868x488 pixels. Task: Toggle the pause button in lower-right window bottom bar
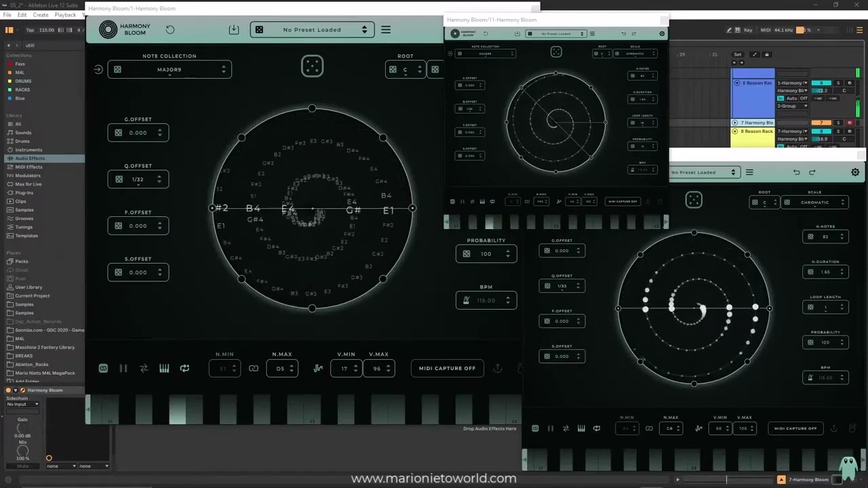click(x=550, y=428)
